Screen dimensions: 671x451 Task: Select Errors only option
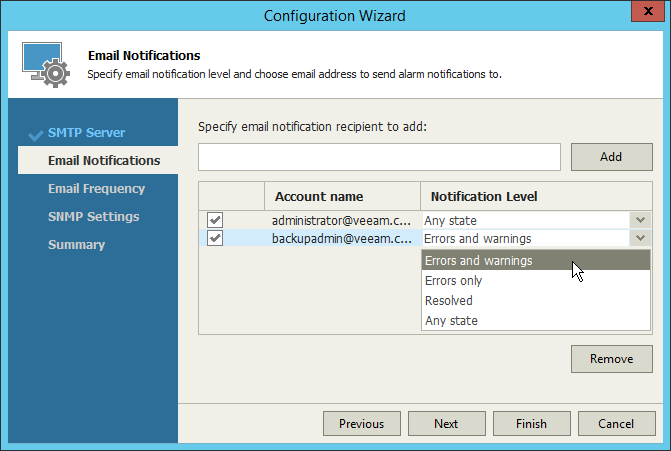pos(454,281)
